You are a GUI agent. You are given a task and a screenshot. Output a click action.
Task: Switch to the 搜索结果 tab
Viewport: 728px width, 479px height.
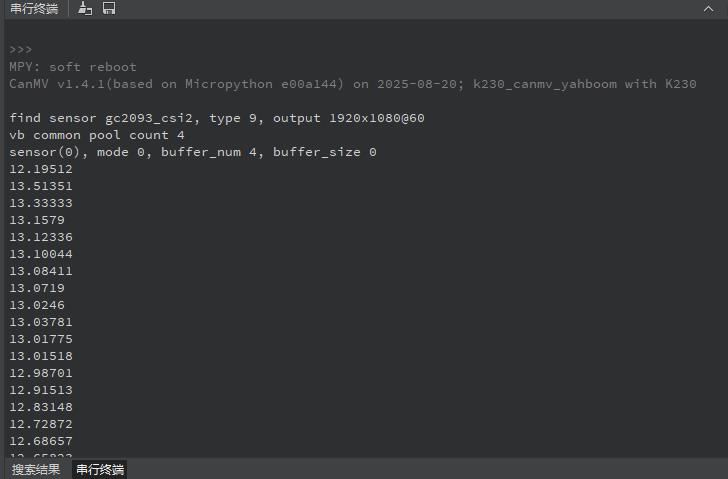(x=35, y=469)
